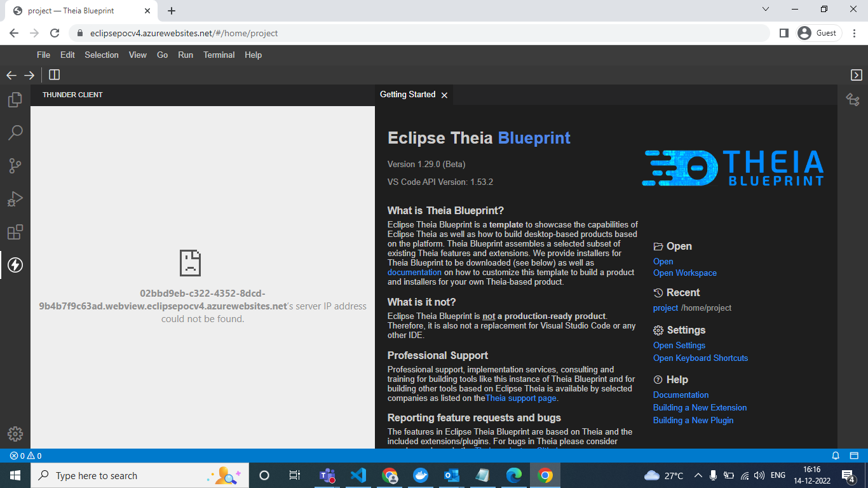Open the Source Control panel

pos(16,166)
